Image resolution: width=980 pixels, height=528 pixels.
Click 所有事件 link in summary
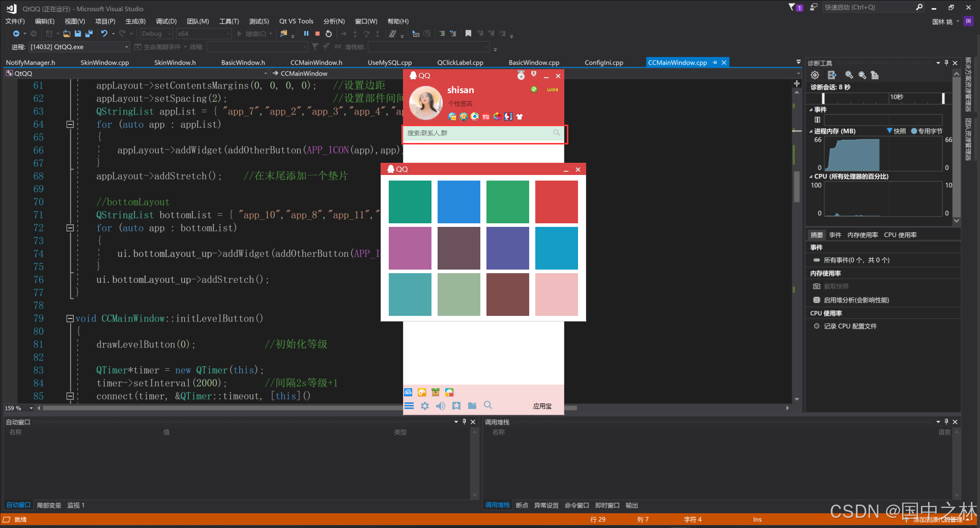click(x=857, y=260)
